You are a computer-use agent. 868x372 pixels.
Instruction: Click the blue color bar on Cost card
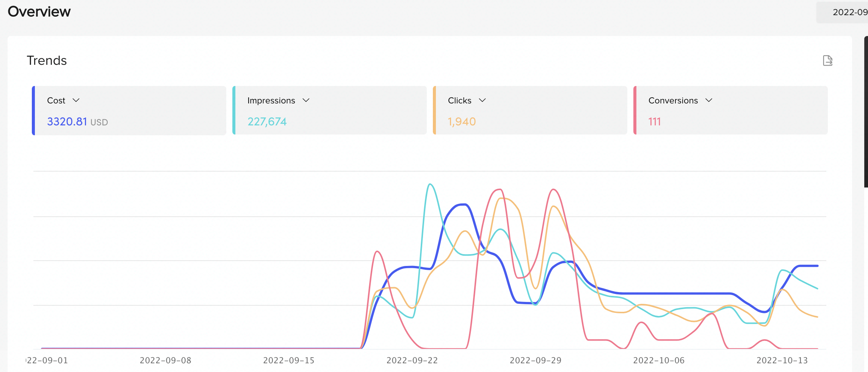pos(33,110)
